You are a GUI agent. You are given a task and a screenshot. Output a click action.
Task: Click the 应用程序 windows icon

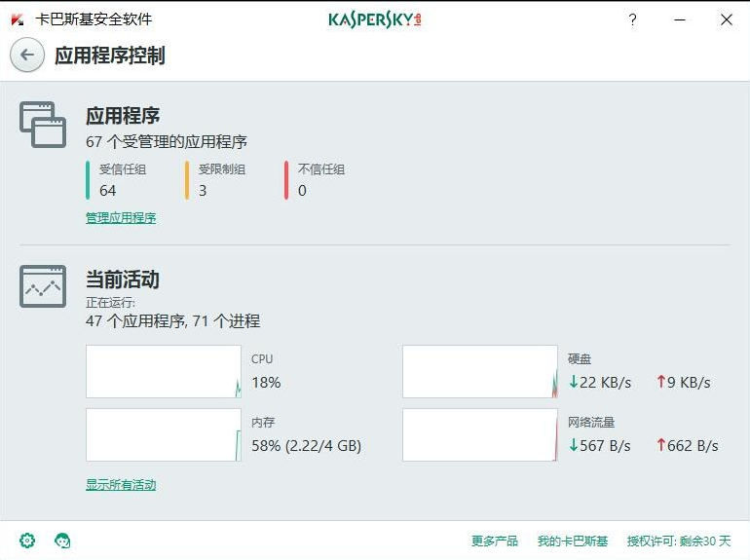pyautogui.click(x=43, y=125)
